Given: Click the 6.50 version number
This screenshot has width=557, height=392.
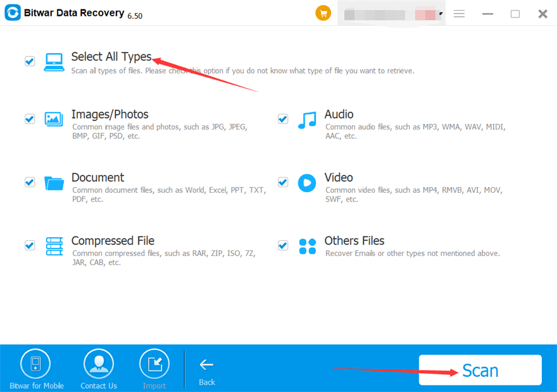Looking at the screenshot, I should pos(135,16).
